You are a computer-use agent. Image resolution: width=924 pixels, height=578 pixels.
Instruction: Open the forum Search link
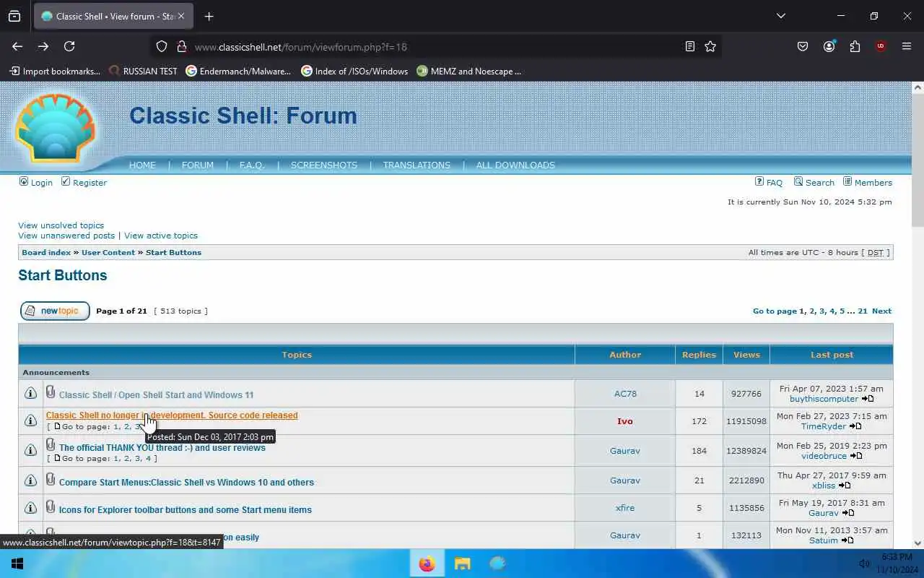pyautogui.click(x=820, y=183)
